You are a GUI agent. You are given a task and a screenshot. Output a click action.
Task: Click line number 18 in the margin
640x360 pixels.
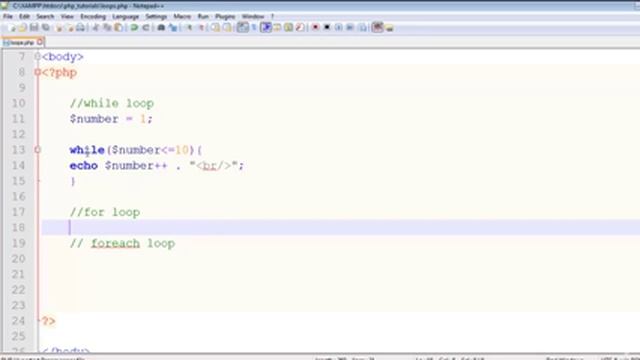point(18,227)
